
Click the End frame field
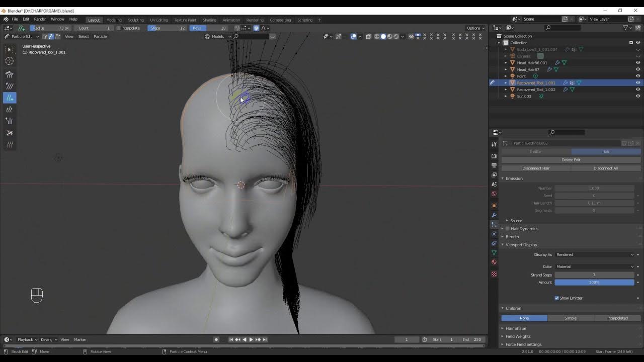pyautogui.click(x=471, y=339)
